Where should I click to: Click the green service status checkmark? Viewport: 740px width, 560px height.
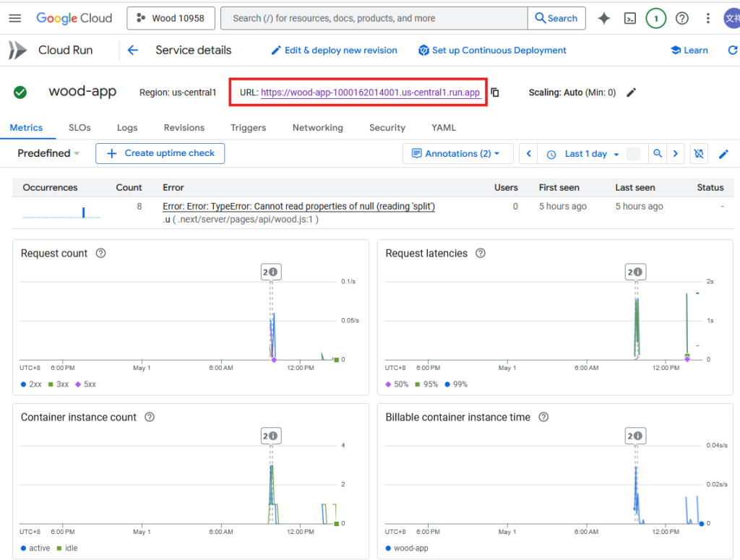(20, 92)
